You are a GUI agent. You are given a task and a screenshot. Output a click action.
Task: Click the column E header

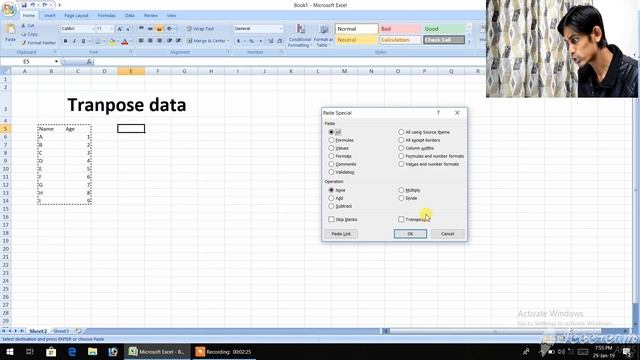(x=131, y=71)
